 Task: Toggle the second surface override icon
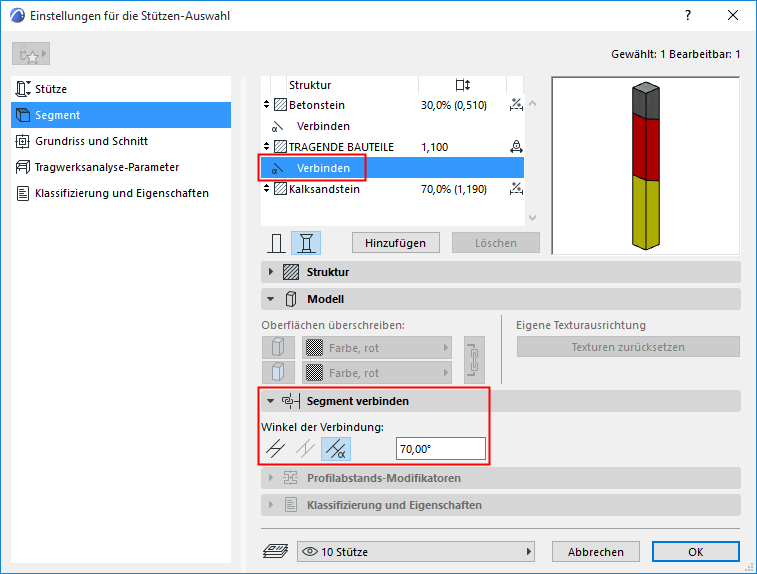[278, 373]
